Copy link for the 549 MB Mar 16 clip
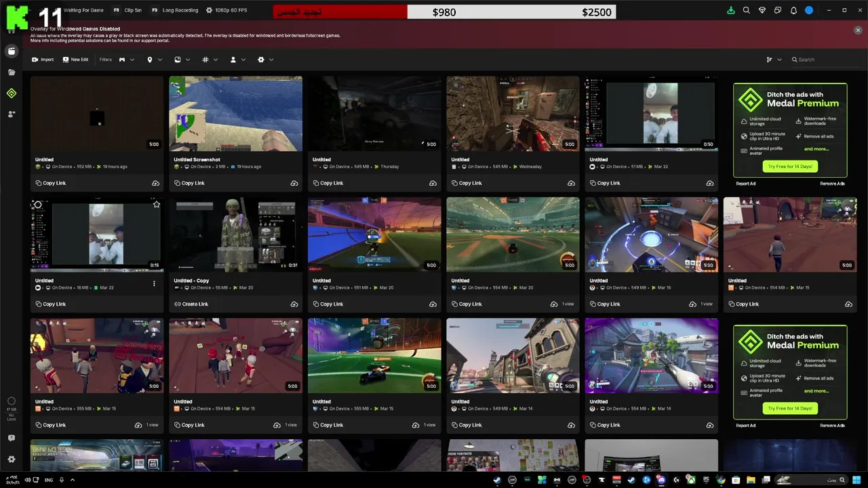 pyautogui.click(x=605, y=304)
